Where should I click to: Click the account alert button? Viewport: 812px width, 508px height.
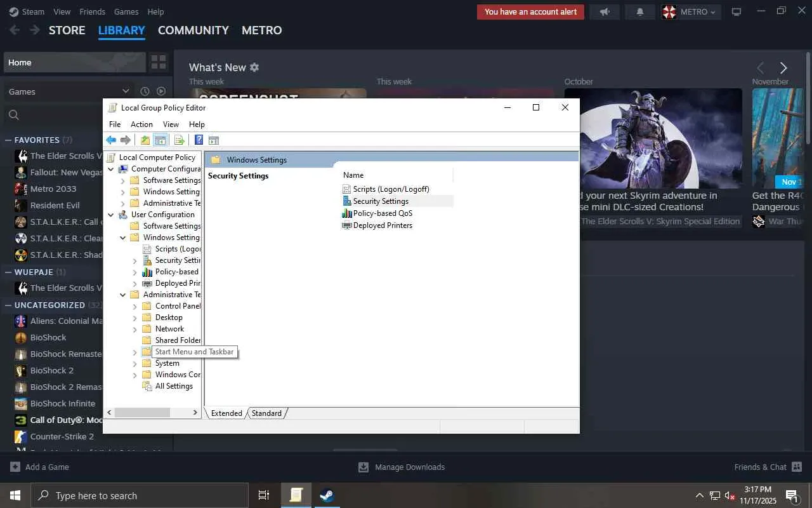(530, 12)
